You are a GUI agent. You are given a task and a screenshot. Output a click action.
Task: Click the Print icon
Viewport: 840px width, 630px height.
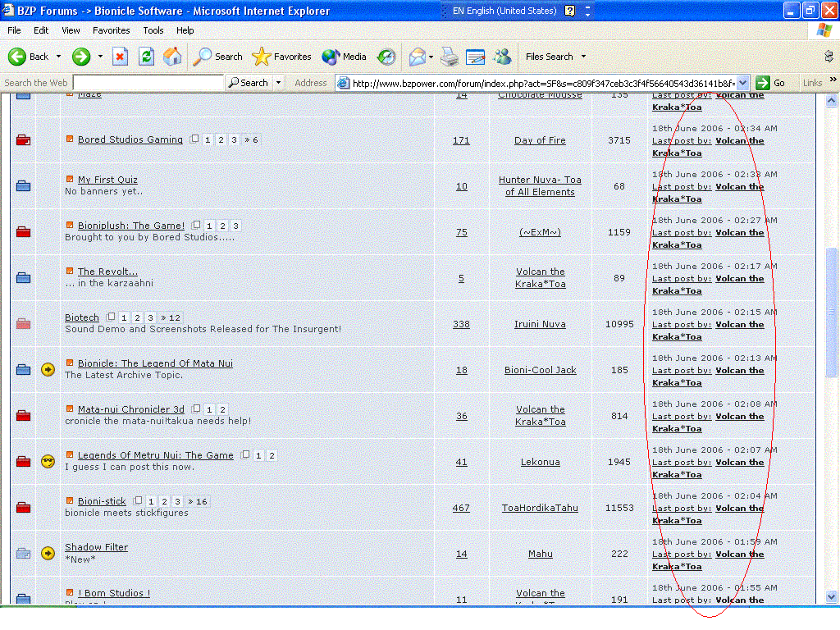point(449,57)
